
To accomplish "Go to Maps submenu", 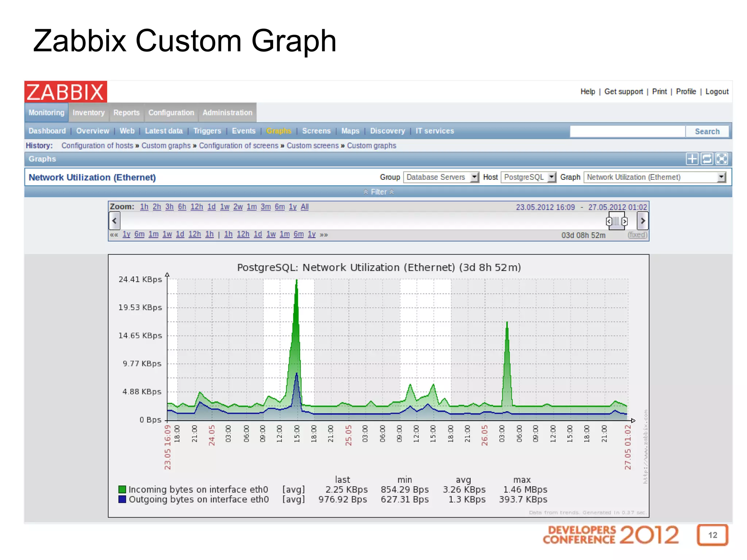I will coord(350,131).
